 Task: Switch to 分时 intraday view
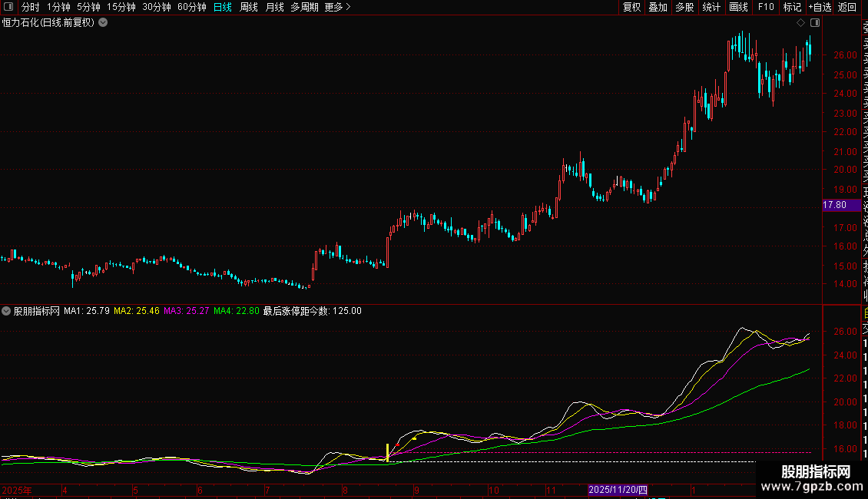click(31, 7)
